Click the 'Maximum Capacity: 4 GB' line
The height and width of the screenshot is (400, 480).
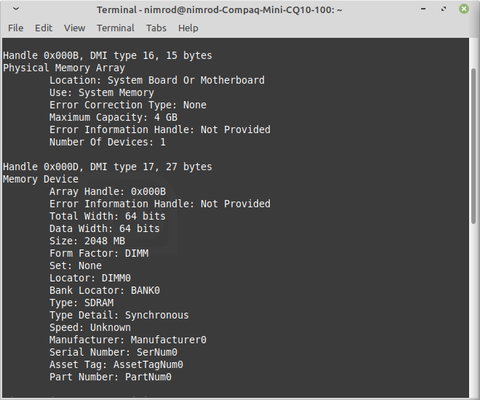pos(113,117)
